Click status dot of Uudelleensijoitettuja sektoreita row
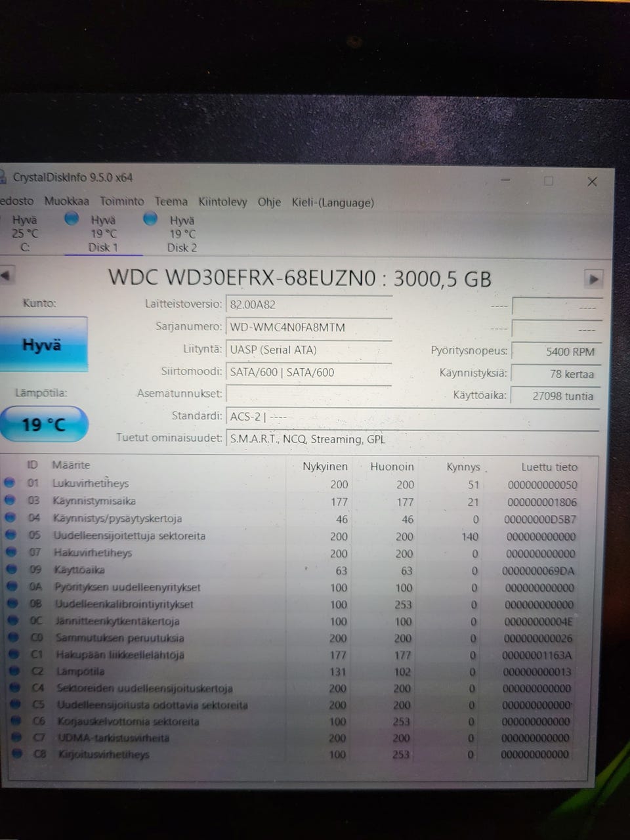Viewport: 630px width, 840px height. pyautogui.click(x=10, y=535)
